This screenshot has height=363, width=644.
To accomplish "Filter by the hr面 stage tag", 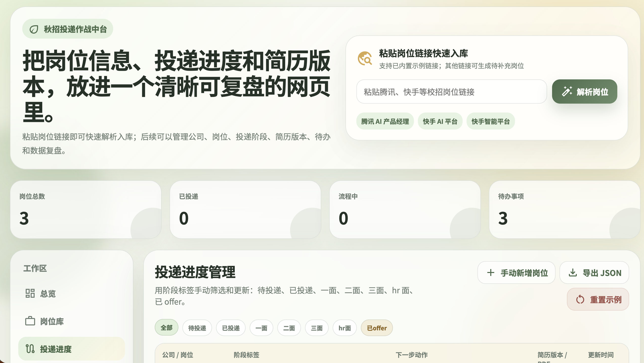I will pyautogui.click(x=344, y=328).
